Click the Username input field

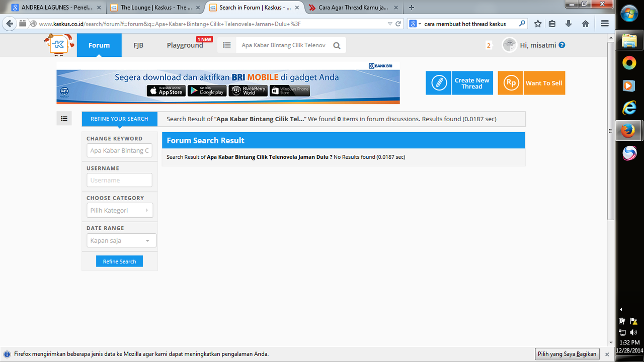pyautogui.click(x=119, y=180)
